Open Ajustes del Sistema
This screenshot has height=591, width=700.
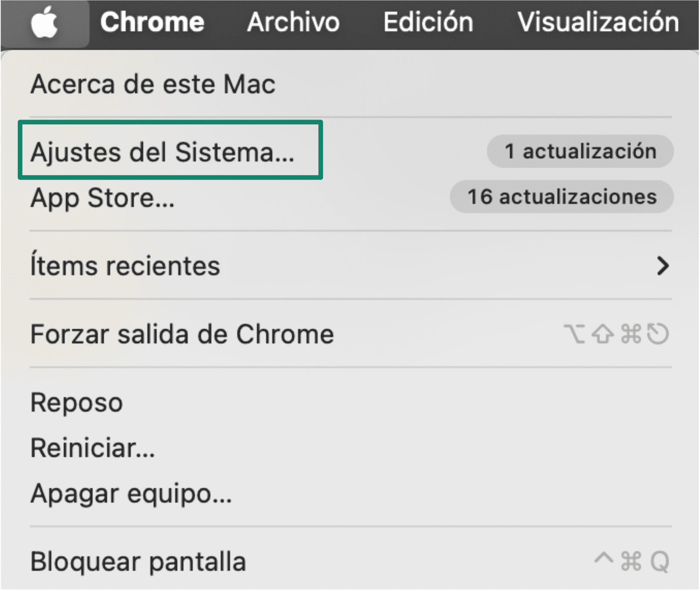(163, 152)
